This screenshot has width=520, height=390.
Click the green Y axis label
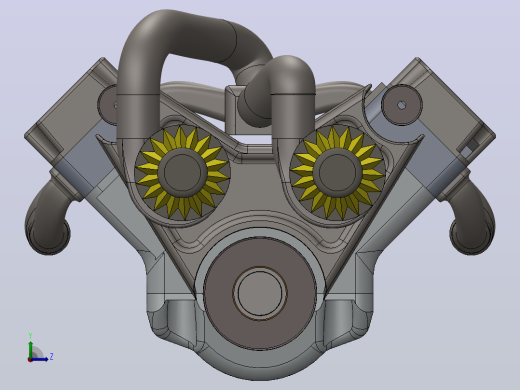(x=30, y=335)
